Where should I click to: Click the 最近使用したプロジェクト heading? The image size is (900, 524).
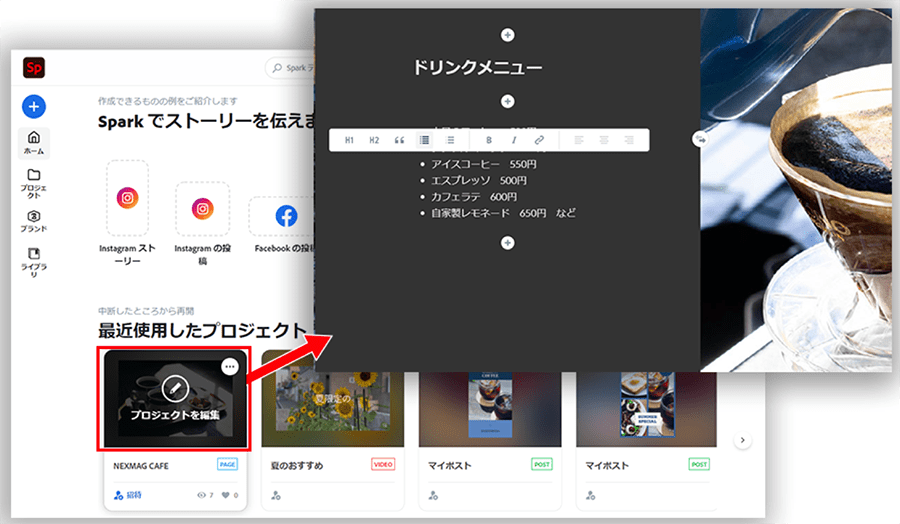tap(202, 330)
